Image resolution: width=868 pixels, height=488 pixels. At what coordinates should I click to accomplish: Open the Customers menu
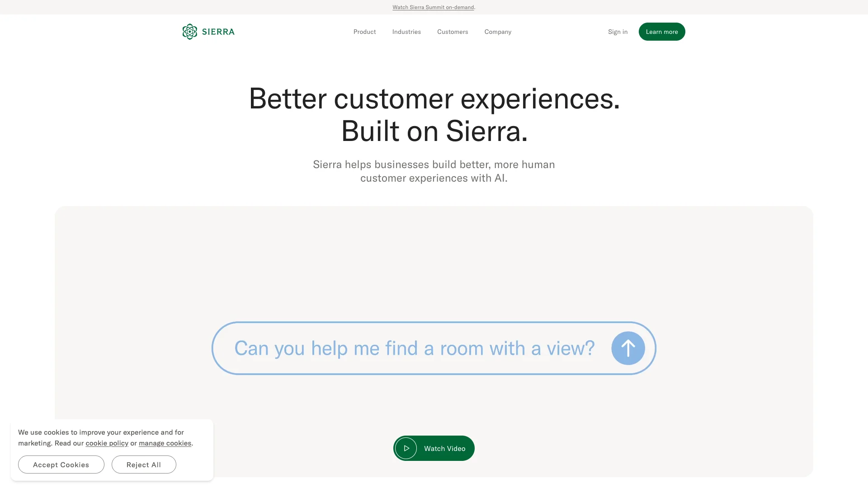point(453,32)
